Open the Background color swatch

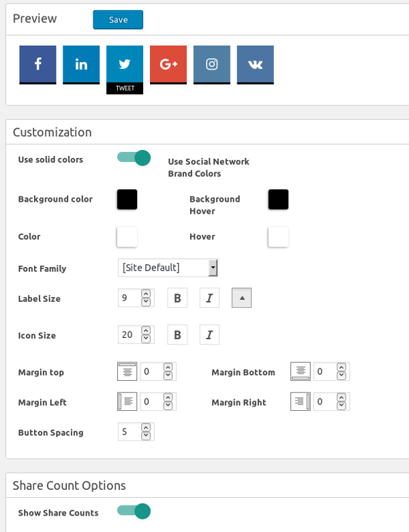point(127,200)
